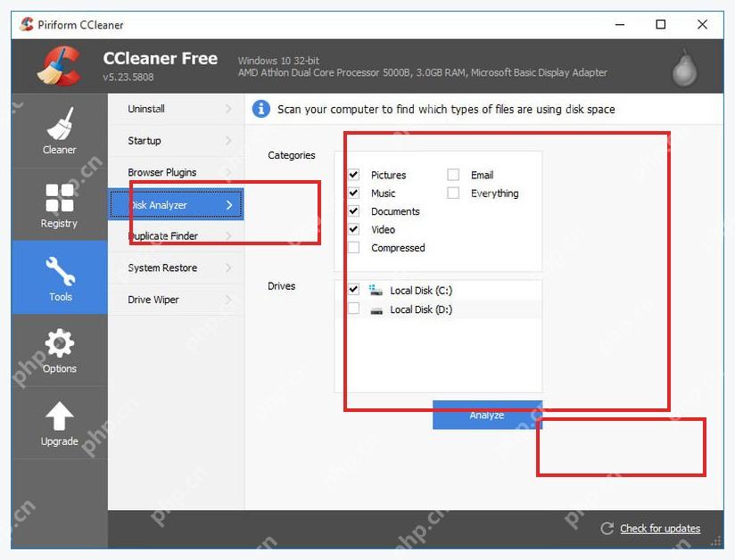Click the chevron next to Drive Wiper
735x560 pixels.
pyautogui.click(x=228, y=300)
